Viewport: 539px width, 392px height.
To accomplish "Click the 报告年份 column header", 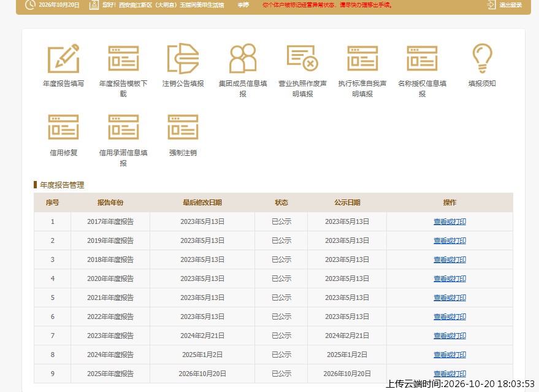I will 110,202.
